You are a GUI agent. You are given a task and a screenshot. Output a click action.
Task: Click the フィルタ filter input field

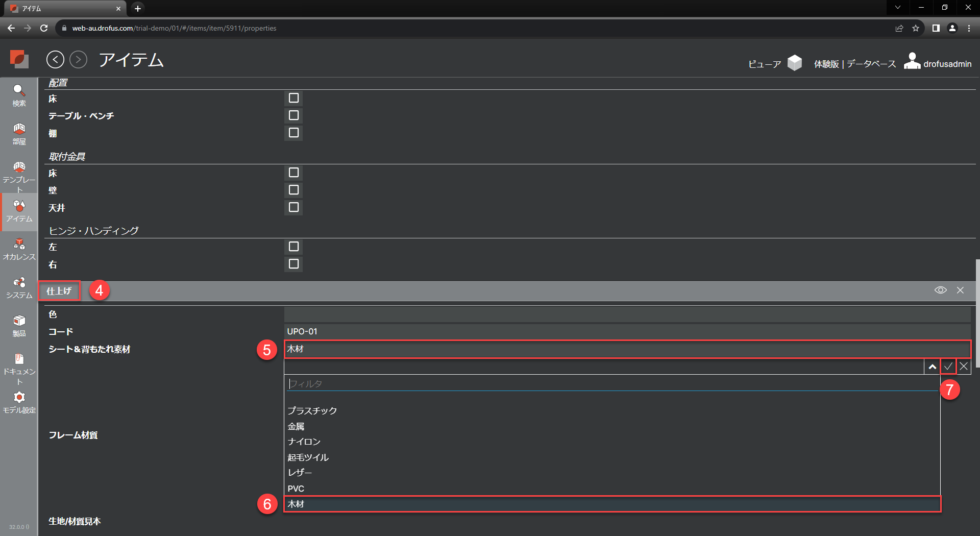coord(611,383)
